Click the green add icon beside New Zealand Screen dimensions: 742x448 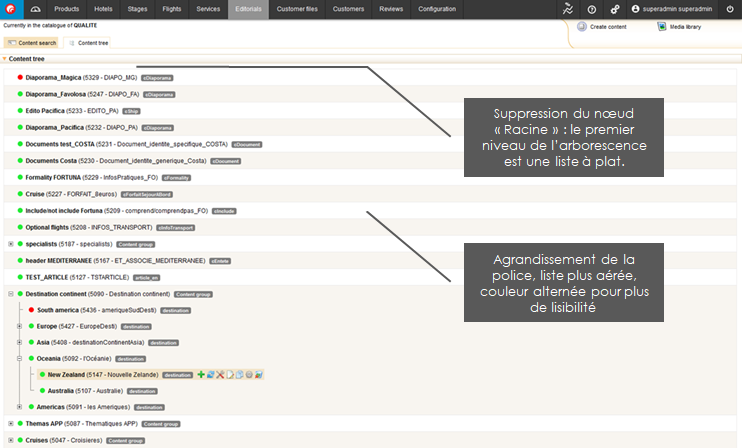click(201, 374)
